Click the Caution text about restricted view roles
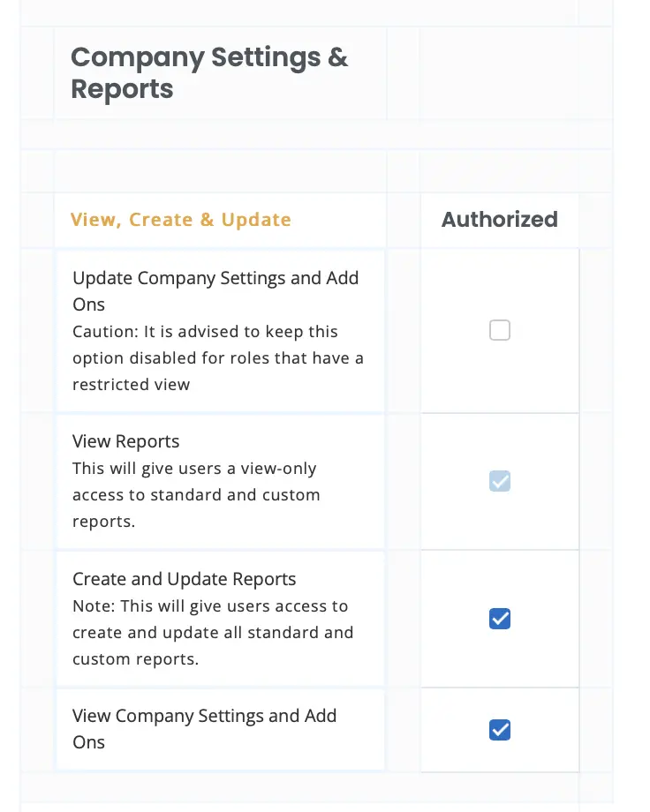This screenshot has width=650, height=812. tap(218, 358)
